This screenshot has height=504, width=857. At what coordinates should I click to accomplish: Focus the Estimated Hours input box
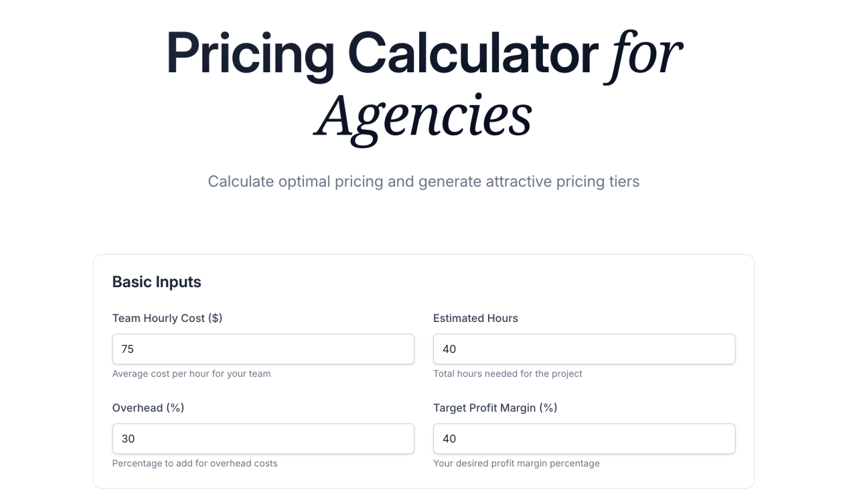[584, 349]
